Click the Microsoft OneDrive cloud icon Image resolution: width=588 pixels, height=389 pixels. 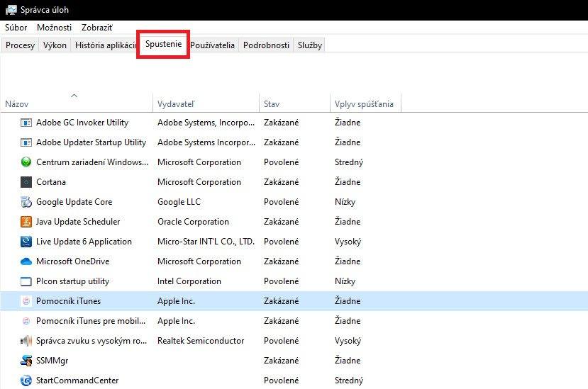tap(26, 261)
